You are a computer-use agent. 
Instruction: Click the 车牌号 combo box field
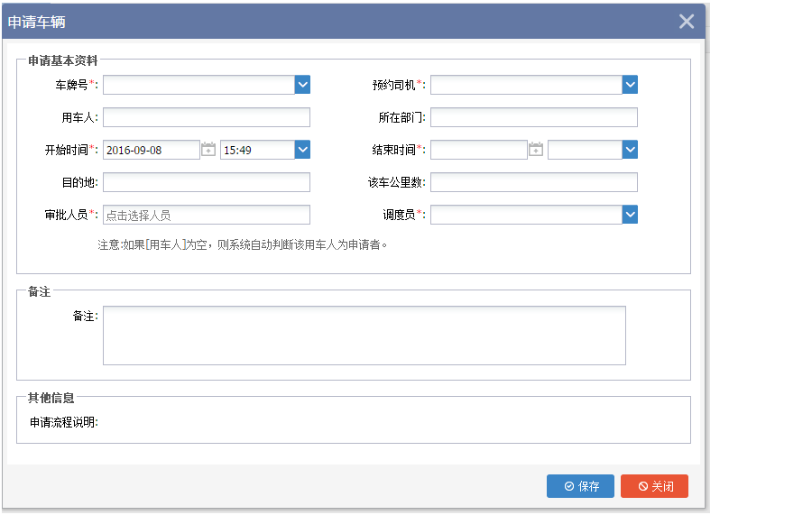pos(198,85)
